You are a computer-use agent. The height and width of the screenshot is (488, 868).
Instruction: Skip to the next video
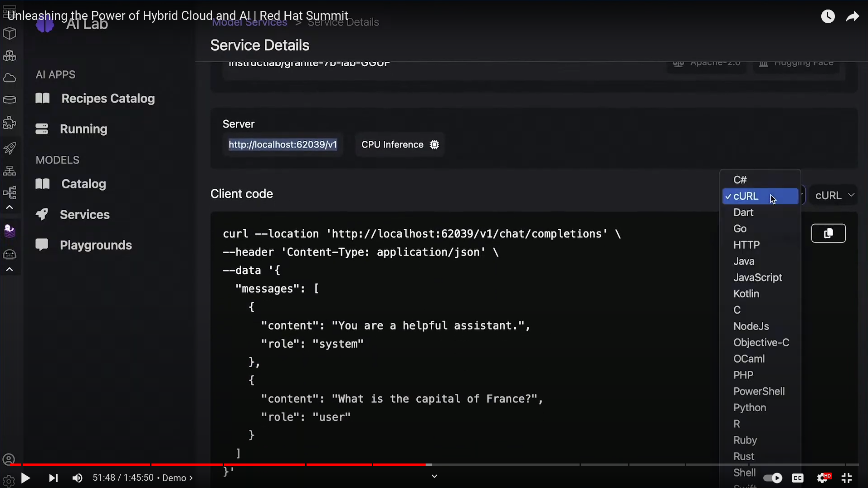point(53,478)
